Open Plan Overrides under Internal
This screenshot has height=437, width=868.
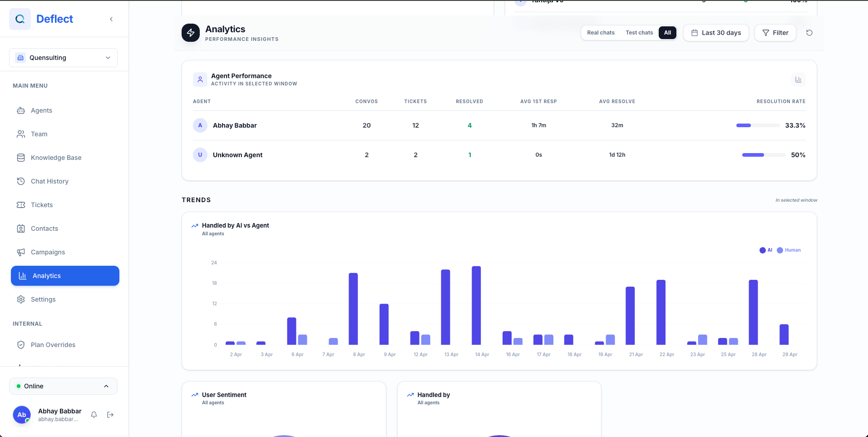65,345
